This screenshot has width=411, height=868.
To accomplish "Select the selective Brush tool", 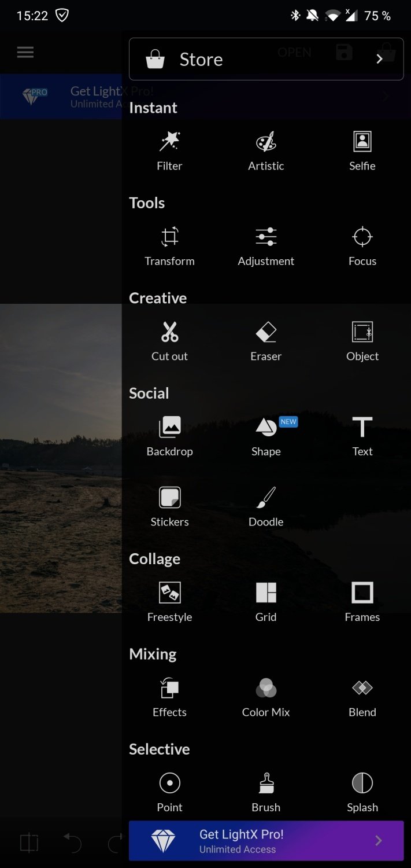I will [266, 792].
